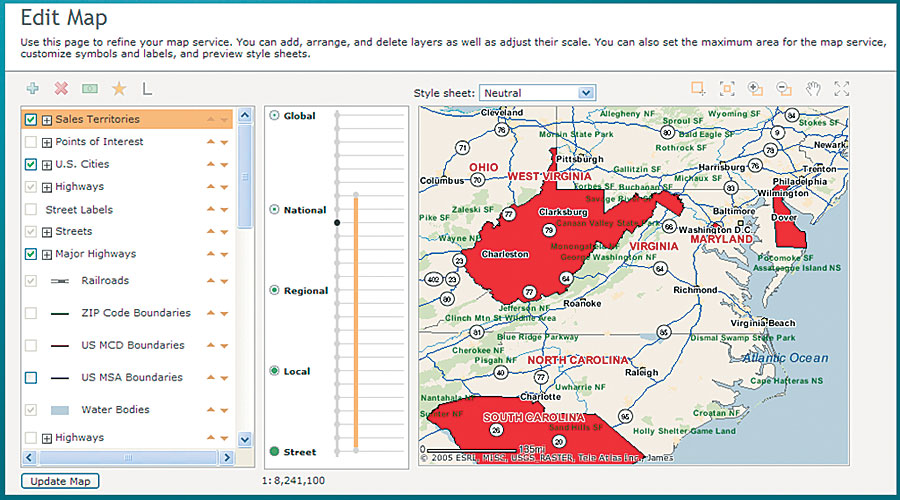
Task: Enable the US MCD Boundaries checkbox
Action: (x=31, y=345)
